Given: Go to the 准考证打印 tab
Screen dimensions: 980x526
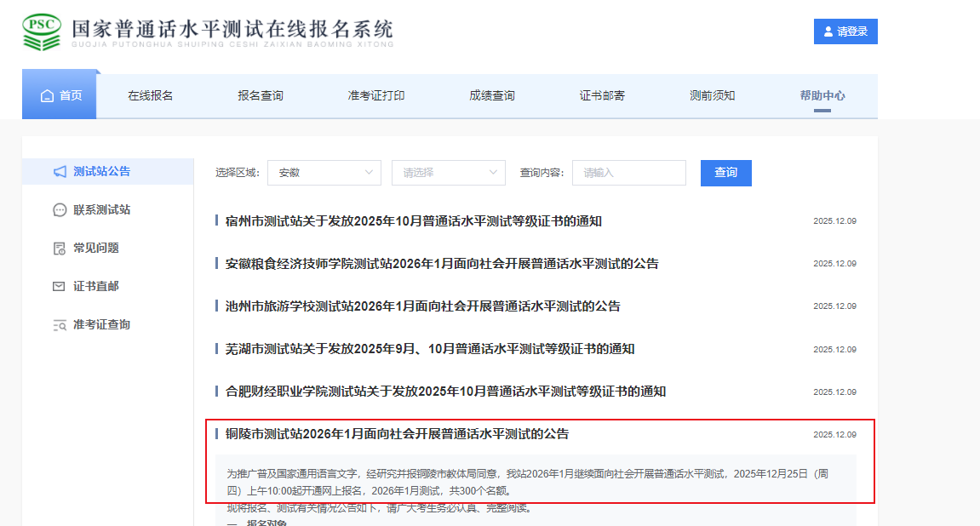Looking at the screenshot, I should [376, 95].
